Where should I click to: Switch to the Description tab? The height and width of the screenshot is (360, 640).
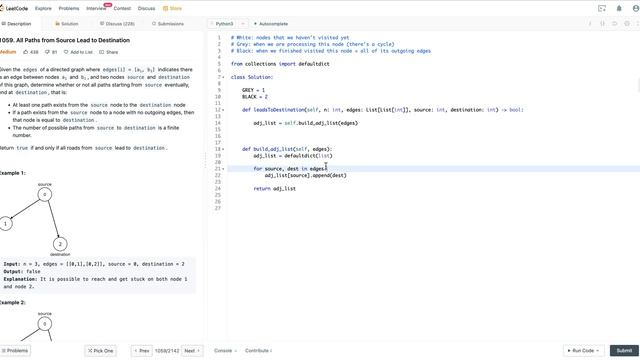[16, 24]
